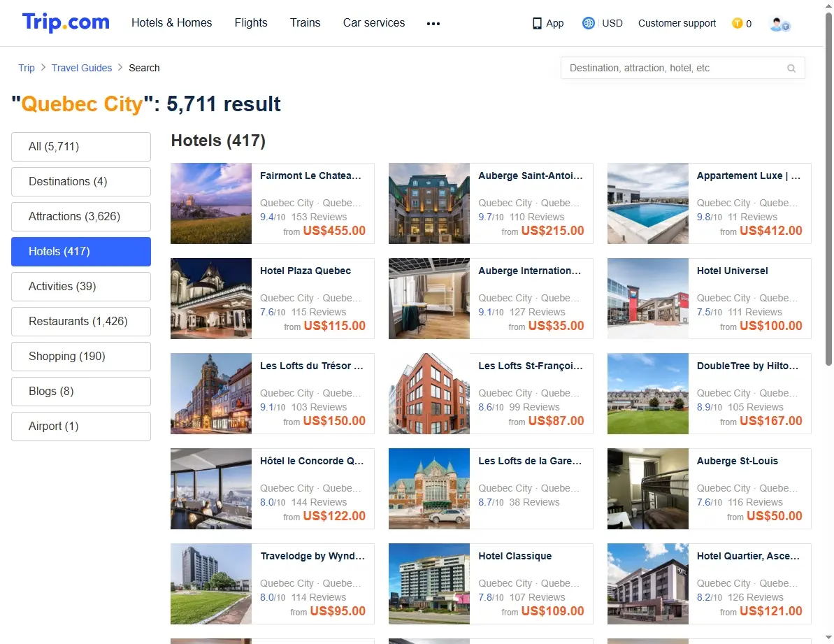Select the Destinations (4) filter

click(81, 182)
